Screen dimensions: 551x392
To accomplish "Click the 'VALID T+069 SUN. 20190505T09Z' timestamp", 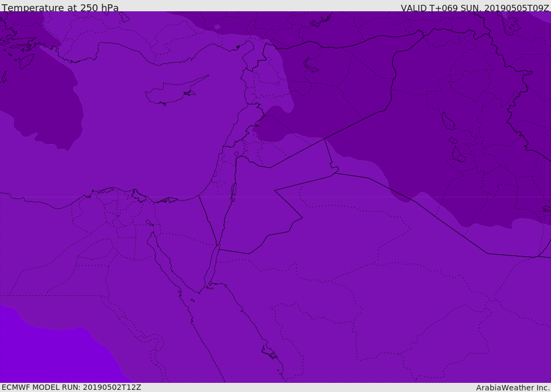I will coord(475,8).
